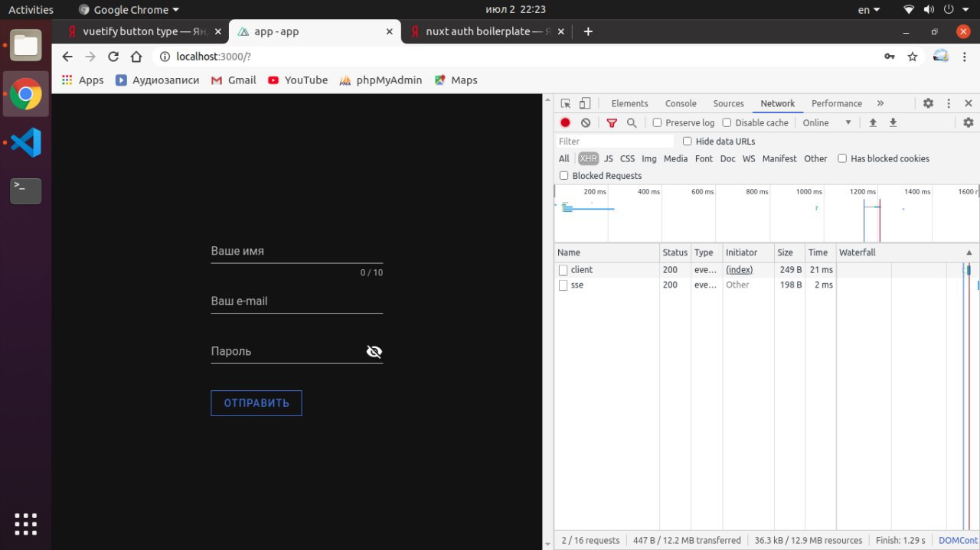This screenshot has width=980, height=550.
Task: Select the sse request row name
Action: [577, 285]
